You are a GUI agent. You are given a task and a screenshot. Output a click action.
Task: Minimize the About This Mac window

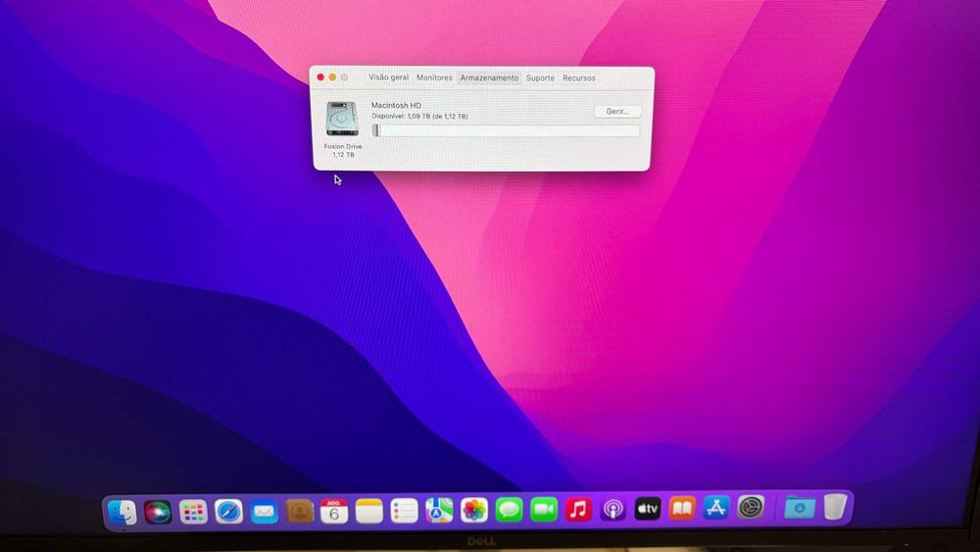click(x=332, y=76)
